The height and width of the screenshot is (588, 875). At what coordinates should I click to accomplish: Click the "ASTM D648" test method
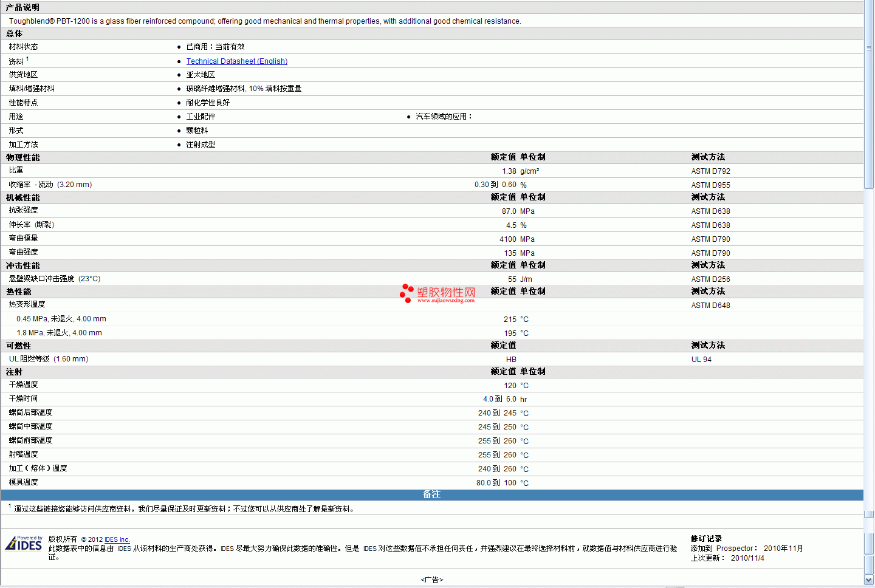click(x=711, y=306)
